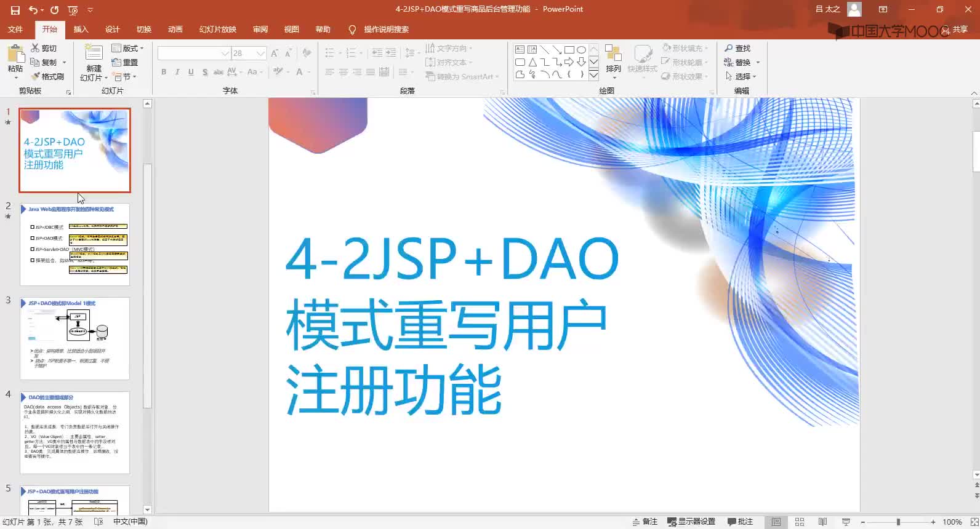Viewport: 980px width, 529px height.
Task: Select the oval shape
Action: [581, 50]
